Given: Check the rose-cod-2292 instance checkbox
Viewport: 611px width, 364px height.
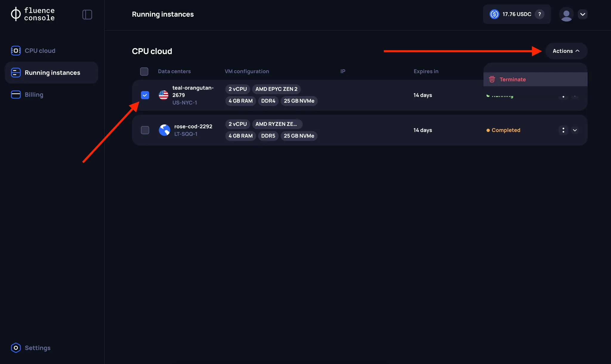Looking at the screenshot, I should pos(145,130).
